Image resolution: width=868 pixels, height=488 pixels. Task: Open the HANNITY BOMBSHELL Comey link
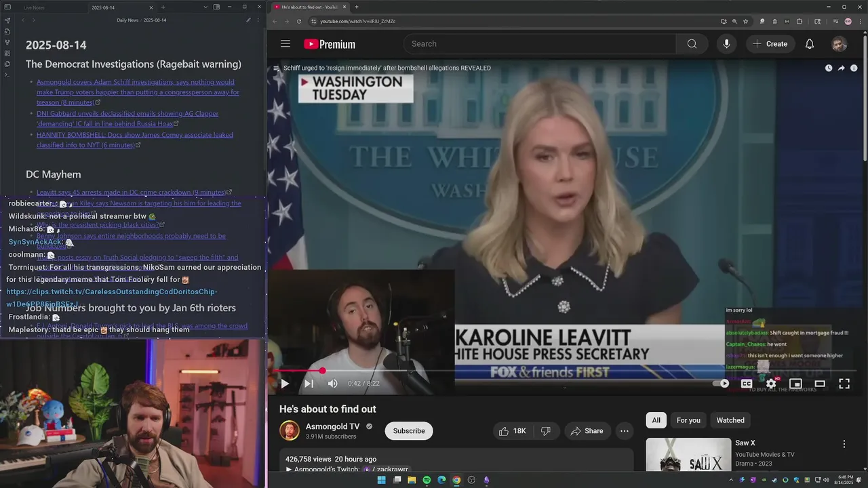(135, 140)
